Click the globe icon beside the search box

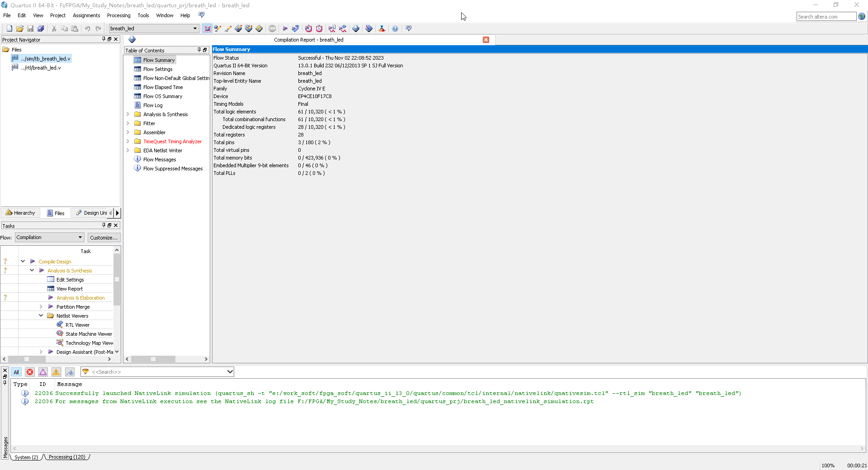[x=862, y=16]
